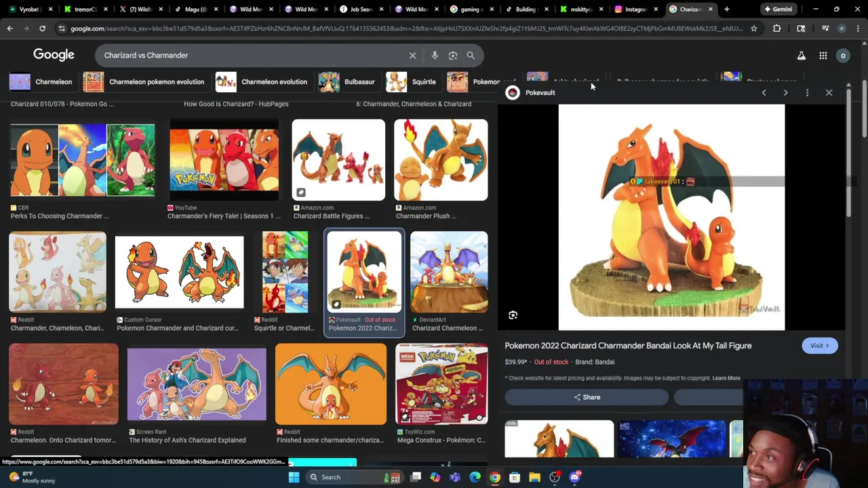Open Custom Cursor Charmander and Charizard image
The image size is (868, 488).
coord(179,272)
